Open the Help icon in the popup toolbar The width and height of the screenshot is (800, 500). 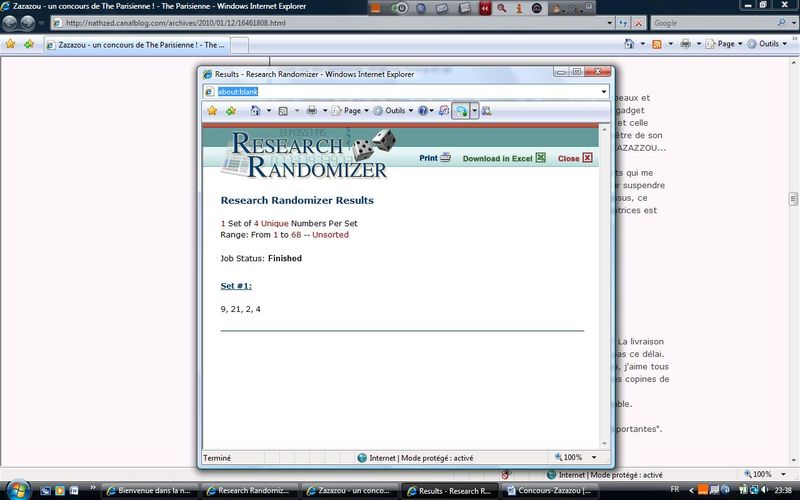pyautogui.click(x=423, y=111)
